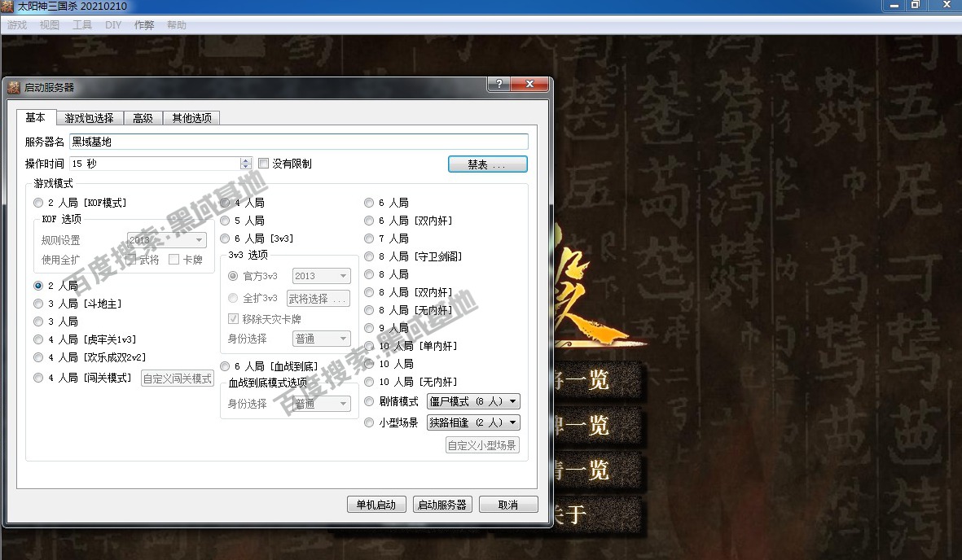Image resolution: width=962 pixels, height=560 pixels.
Task: Click the 服务器名 input field
Action: [x=299, y=142]
